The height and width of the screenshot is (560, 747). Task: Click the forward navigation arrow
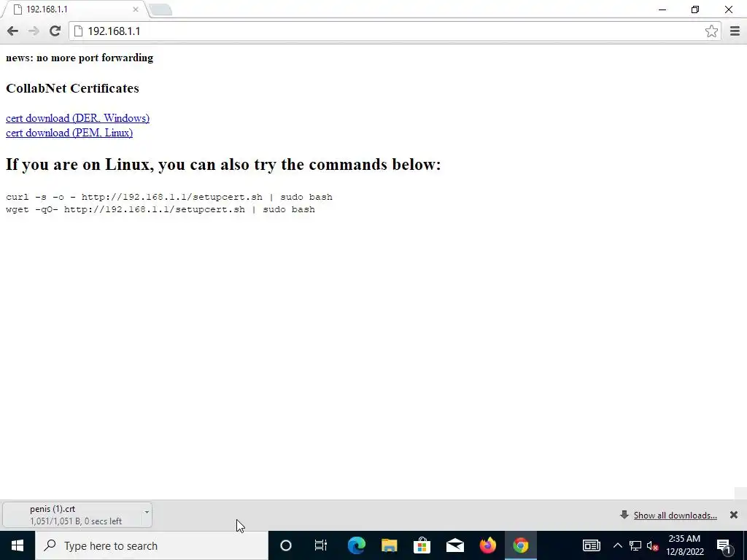[x=34, y=31]
